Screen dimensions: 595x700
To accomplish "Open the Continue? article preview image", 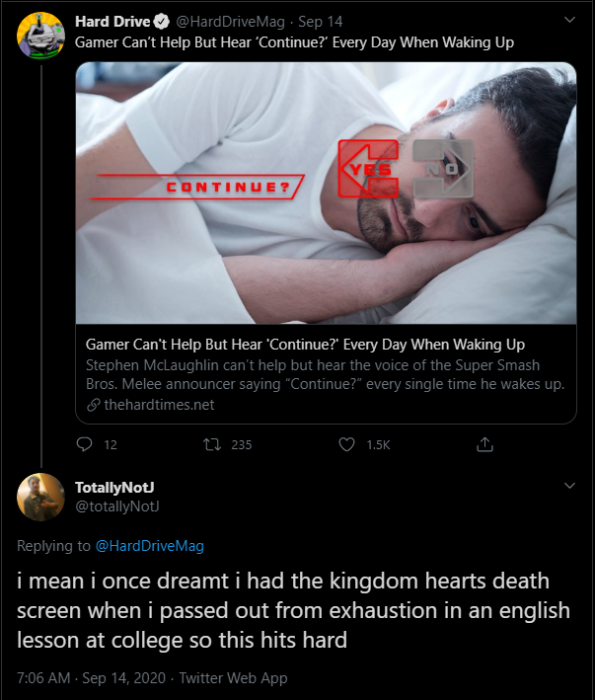I will point(326,193).
